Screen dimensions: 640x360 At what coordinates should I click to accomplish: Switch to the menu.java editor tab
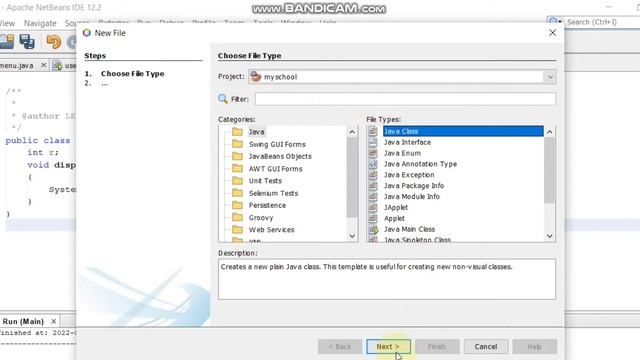tap(17, 65)
